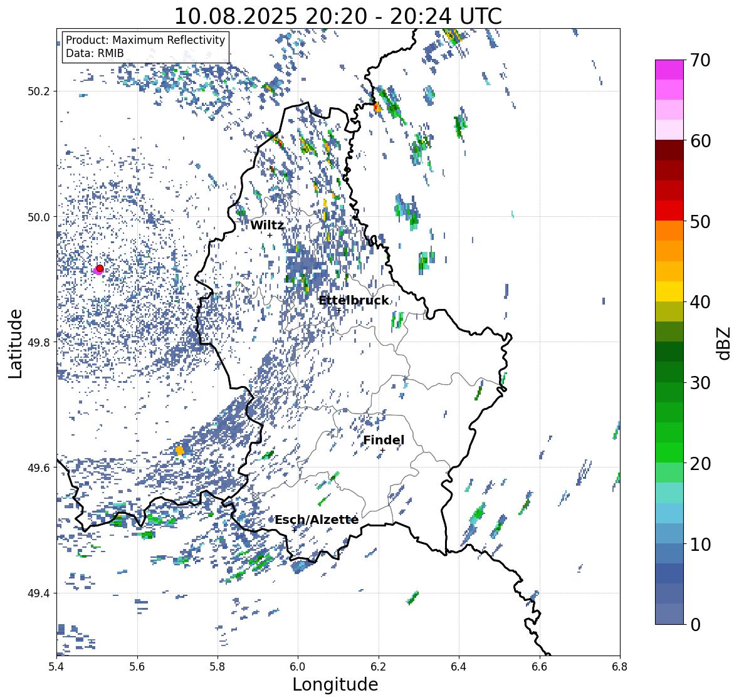
Task: Click the 5.6 longitude tick label
Action: (137, 667)
